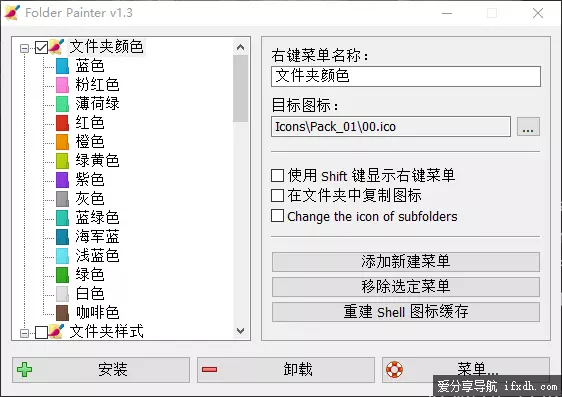Click the 卸载 uninstall button
Screen dimensions: 562x397
tap(286, 370)
